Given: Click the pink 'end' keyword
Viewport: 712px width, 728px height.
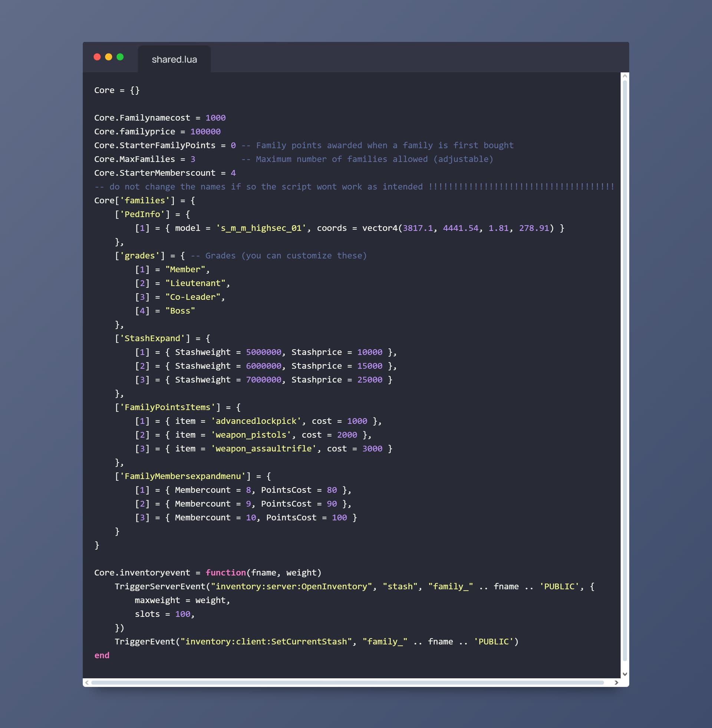Looking at the screenshot, I should [102, 655].
